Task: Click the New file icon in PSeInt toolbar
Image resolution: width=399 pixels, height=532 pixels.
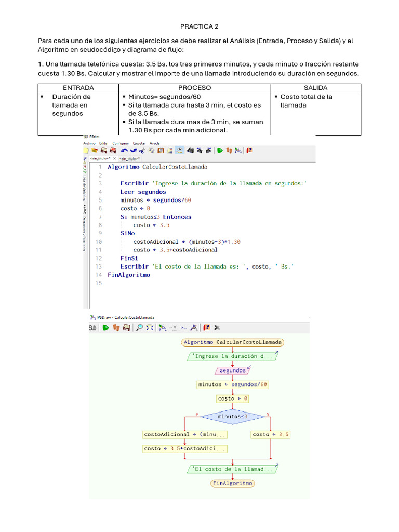Action: 86,150
